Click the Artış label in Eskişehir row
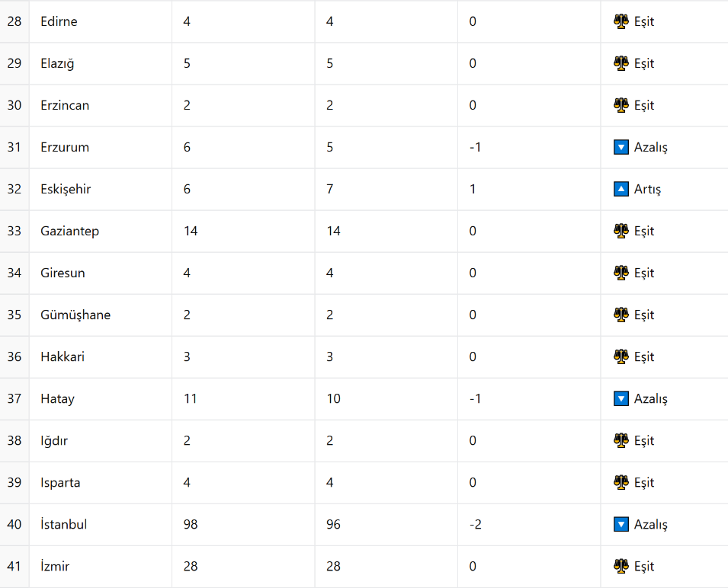728x588 pixels. pyautogui.click(x=647, y=189)
